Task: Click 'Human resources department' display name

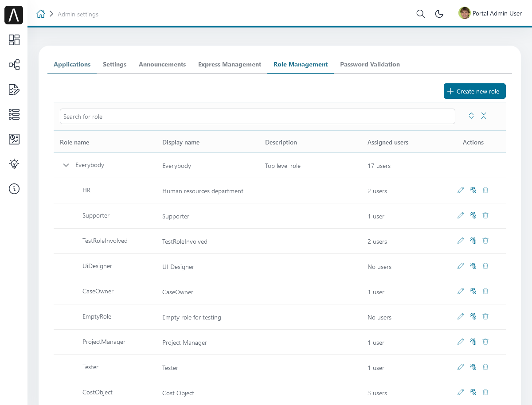Action: [x=203, y=191]
